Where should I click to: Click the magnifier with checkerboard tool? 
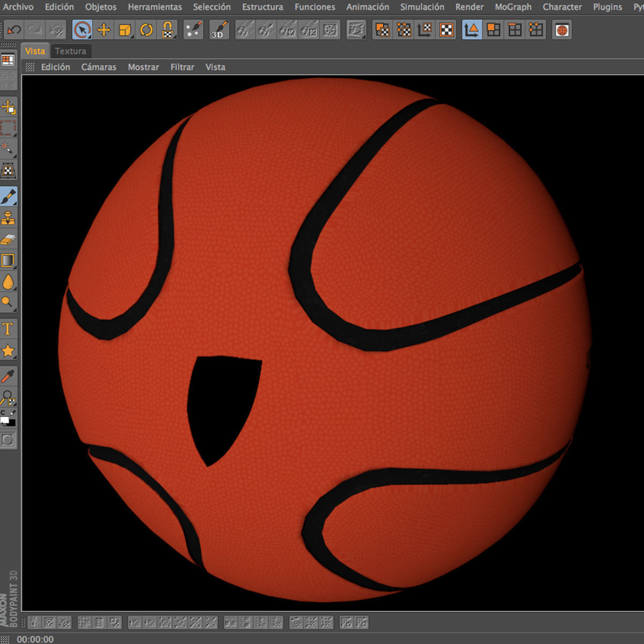8,398
